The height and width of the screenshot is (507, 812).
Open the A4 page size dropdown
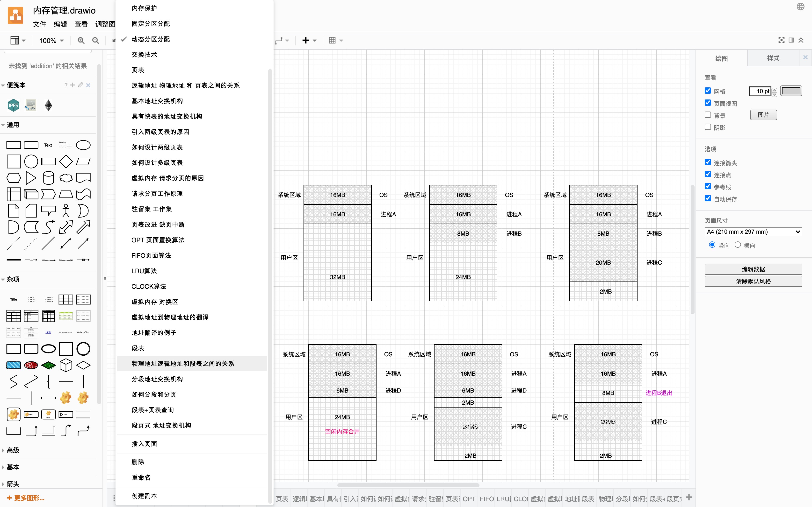(753, 232)
